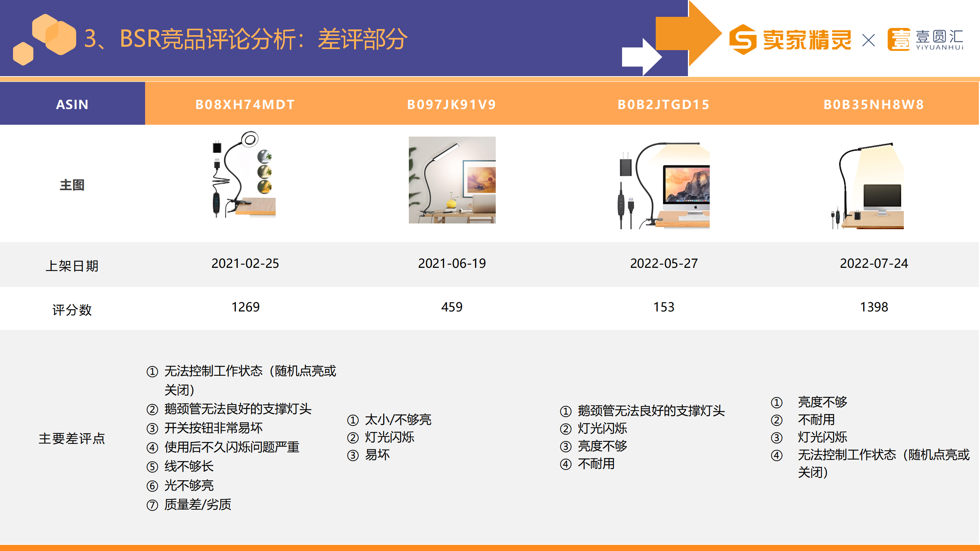Click the slide title BSR竞品评论分析
The height and width of the screenshot is (551, 980).
(x=245, y=39)
